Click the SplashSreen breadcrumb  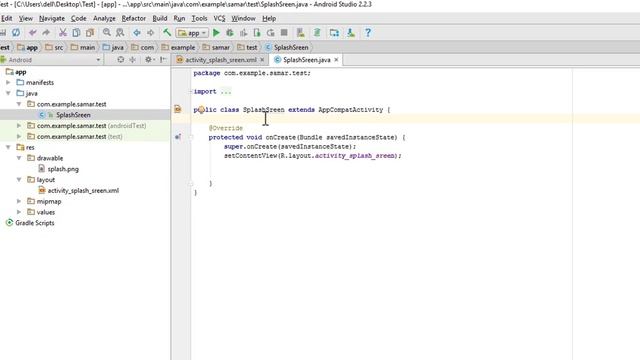[x=287, y=47]
